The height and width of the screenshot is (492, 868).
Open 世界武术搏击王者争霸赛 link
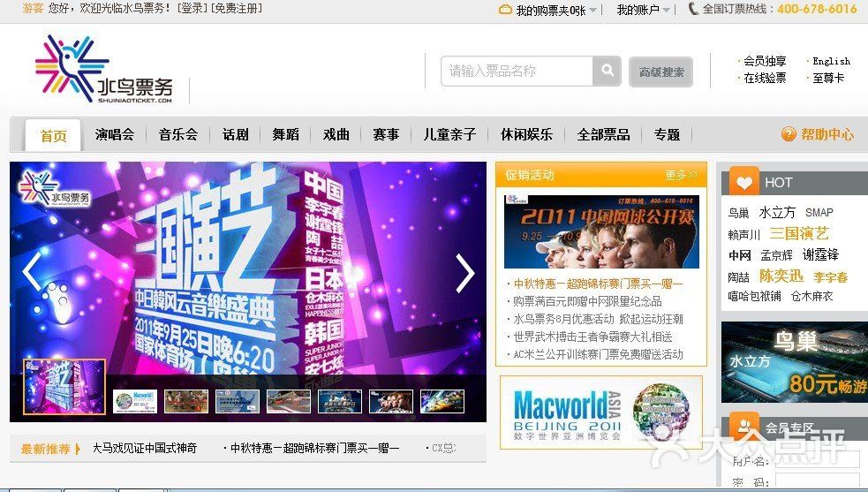point(593,337)
